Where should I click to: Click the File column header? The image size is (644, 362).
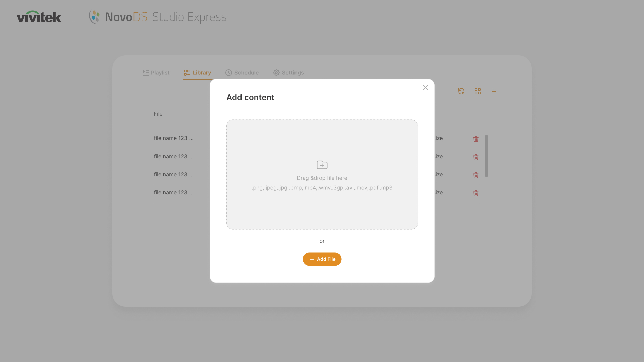coord(158,114)
